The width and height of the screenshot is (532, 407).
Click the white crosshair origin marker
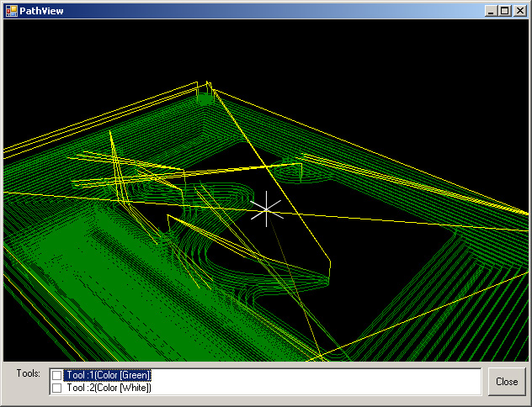point(267,209)
